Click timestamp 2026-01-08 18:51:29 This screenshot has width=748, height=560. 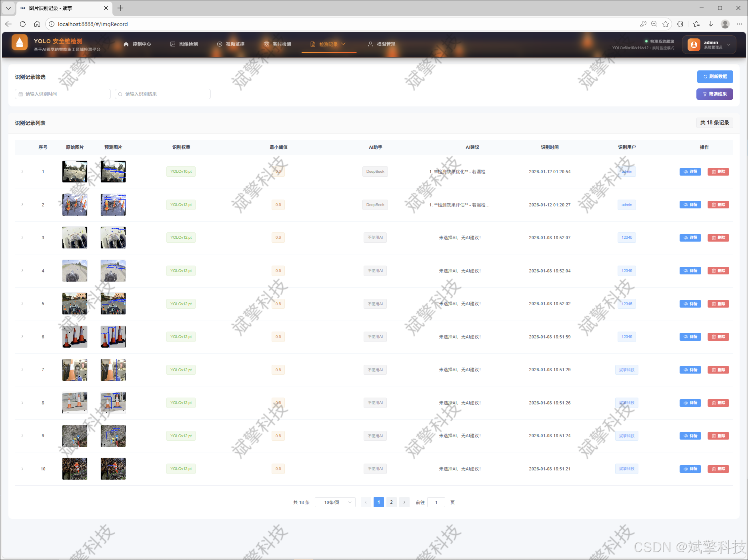click(x=550, y=370)
